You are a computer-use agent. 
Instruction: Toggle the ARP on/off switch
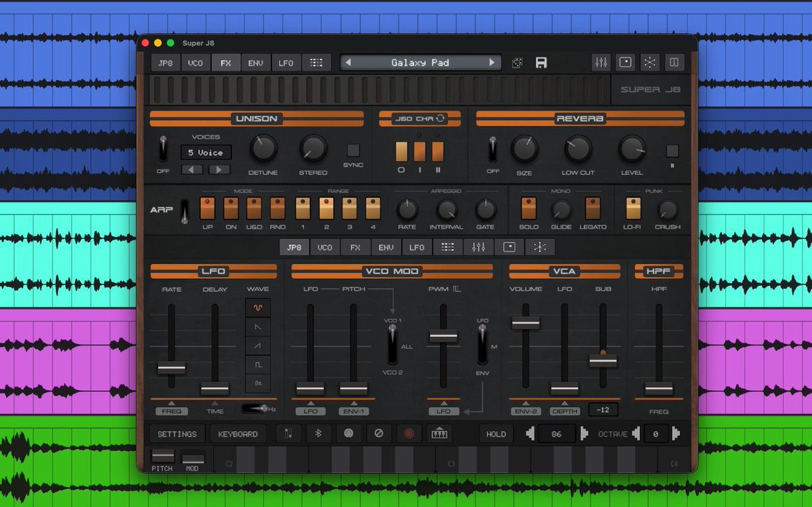[x=184, y=211]
